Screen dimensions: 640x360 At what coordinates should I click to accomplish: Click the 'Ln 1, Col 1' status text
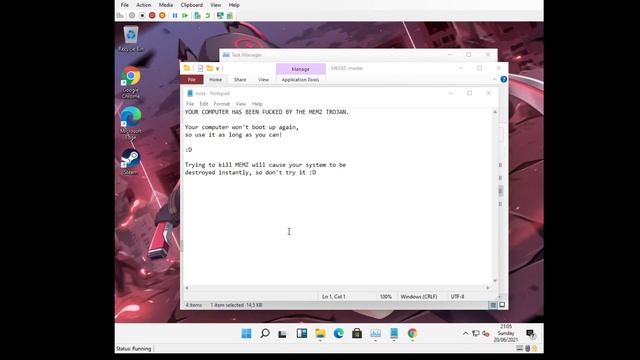333,297
